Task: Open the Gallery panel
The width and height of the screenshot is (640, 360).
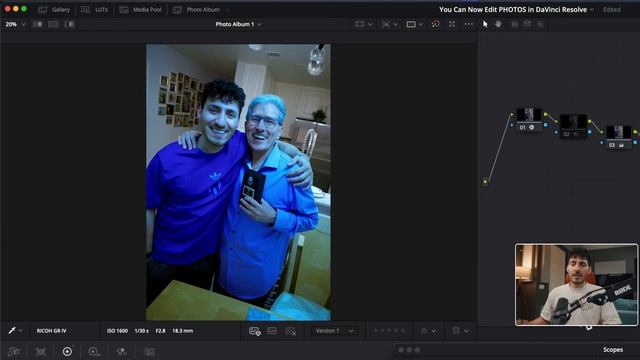Action: coord(54,9)
